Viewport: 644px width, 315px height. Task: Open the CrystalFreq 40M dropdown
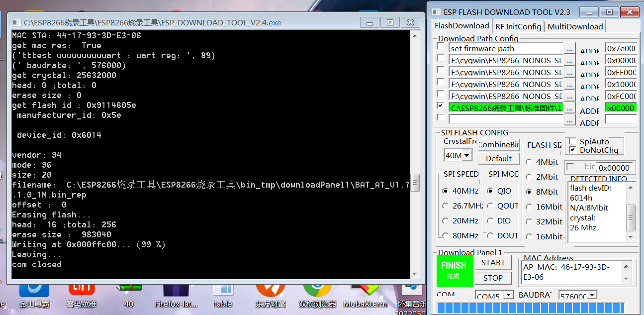(x=467, y=156)
